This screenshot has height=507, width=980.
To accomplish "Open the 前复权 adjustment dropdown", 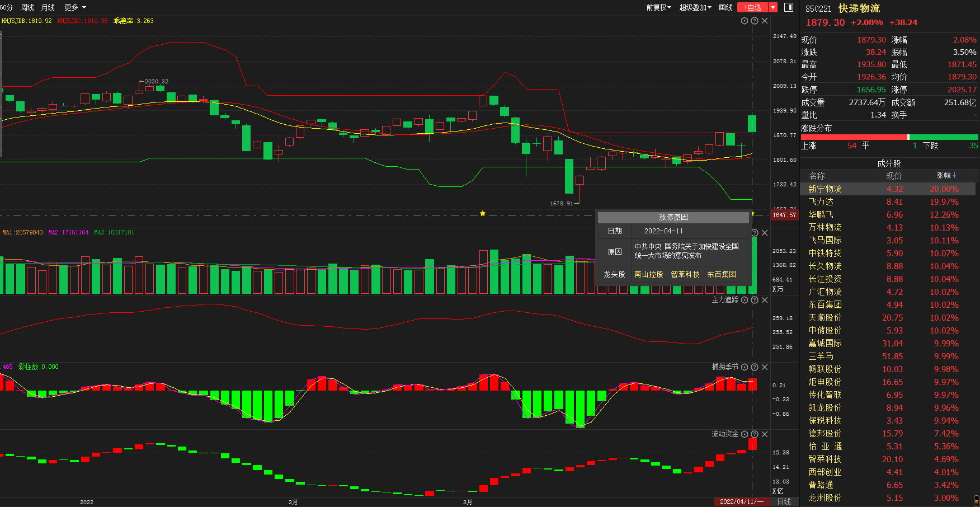I will click(x=658, y=7).
